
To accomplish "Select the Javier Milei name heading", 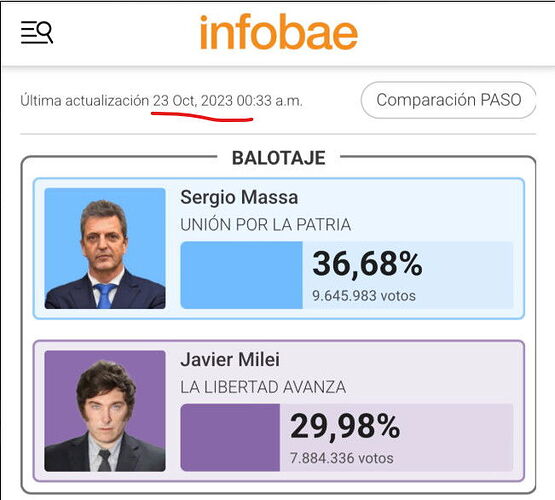I will point(230,360).
